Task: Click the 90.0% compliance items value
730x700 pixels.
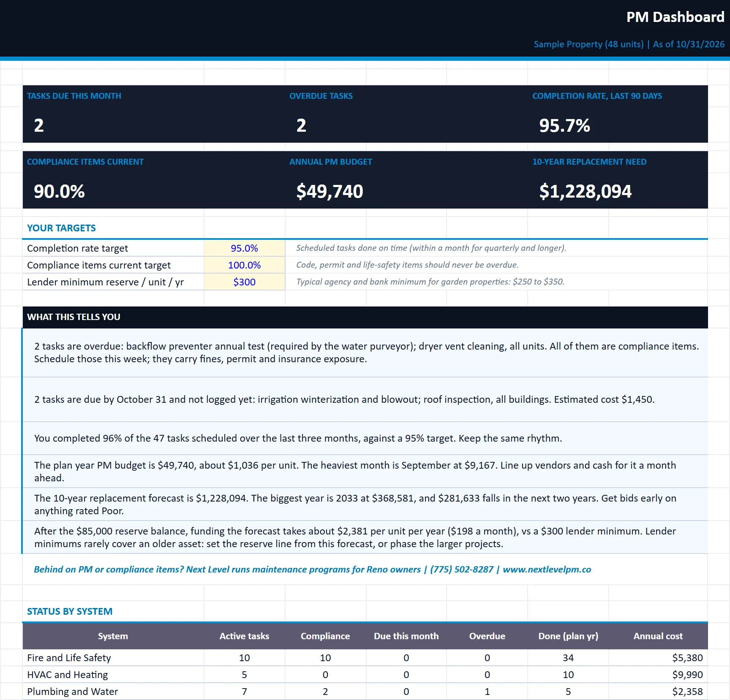Action: pyautogui.click(x=59, y=191)
